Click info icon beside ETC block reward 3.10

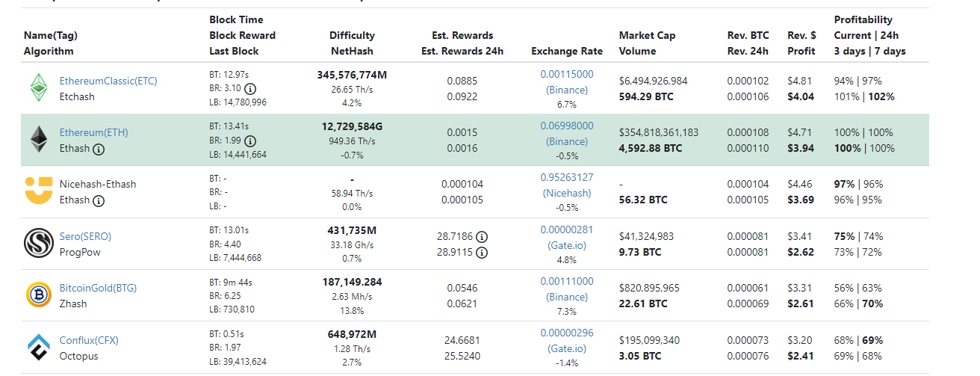[249, 88]
